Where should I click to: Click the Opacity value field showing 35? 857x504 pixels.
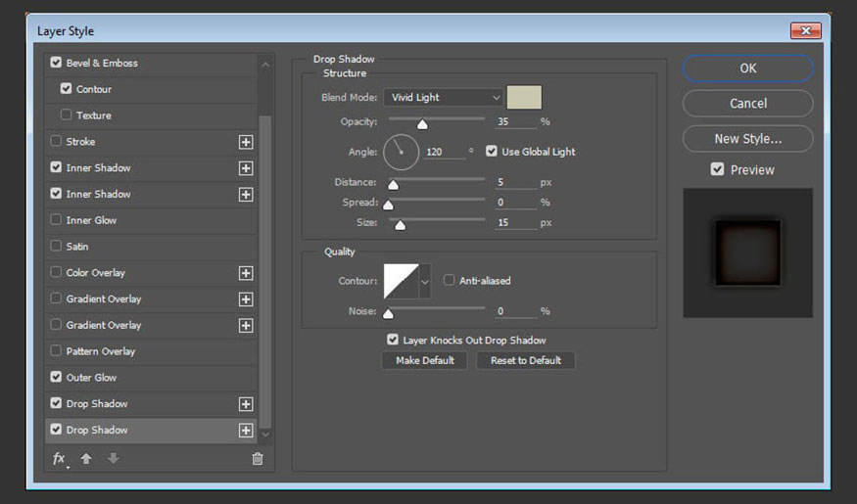click(x=515, y=121)
